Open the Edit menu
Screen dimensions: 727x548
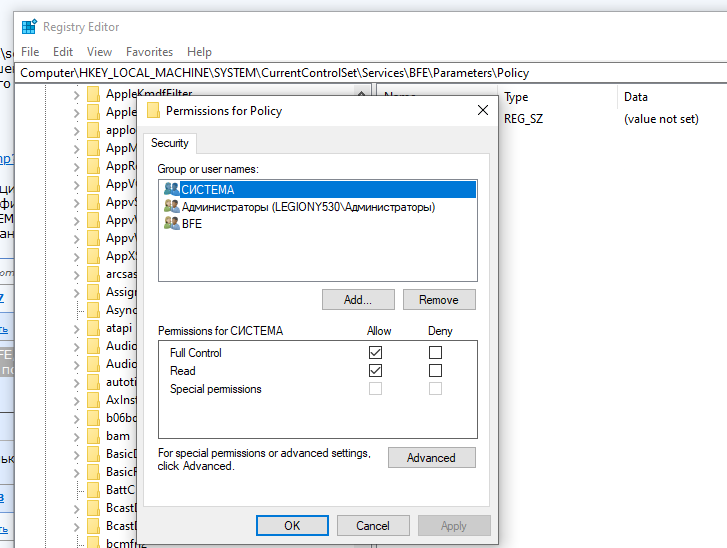pyautogui.click(x=63, y=51)
